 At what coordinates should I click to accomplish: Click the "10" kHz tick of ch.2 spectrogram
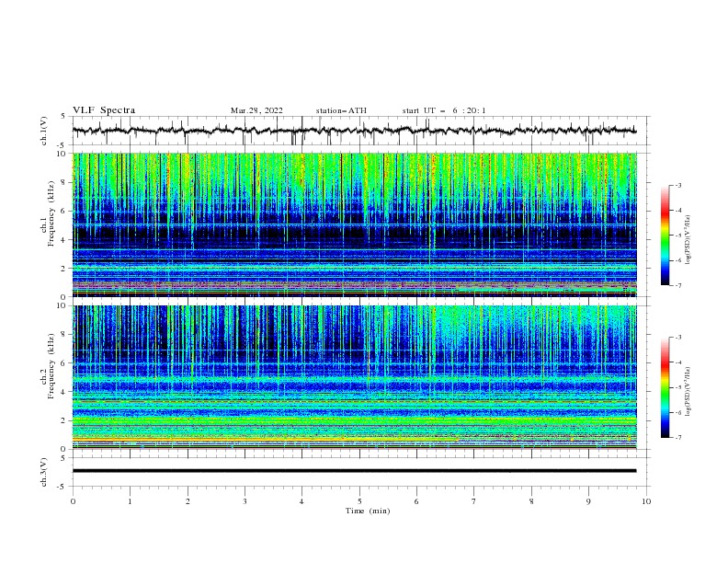pyautogui.click(x=63, y=305)
